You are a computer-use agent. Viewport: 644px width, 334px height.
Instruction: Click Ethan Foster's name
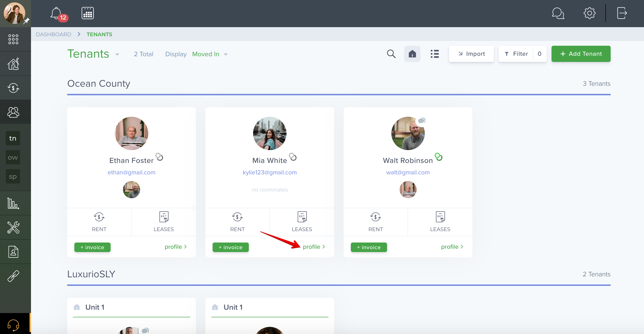(131, 160)
